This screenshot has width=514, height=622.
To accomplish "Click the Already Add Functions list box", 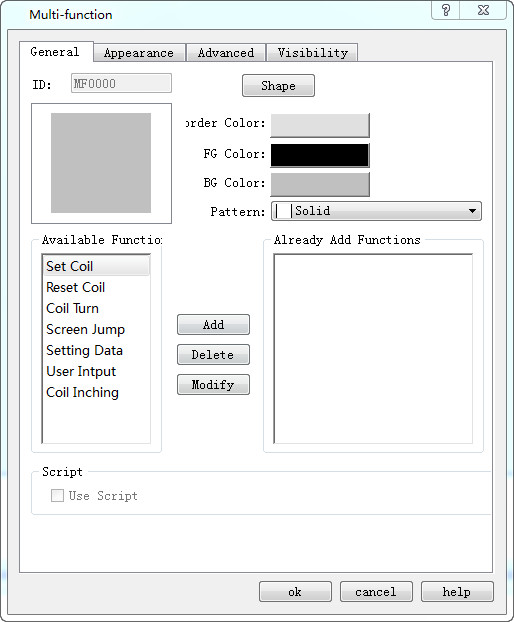I will 373,349.
